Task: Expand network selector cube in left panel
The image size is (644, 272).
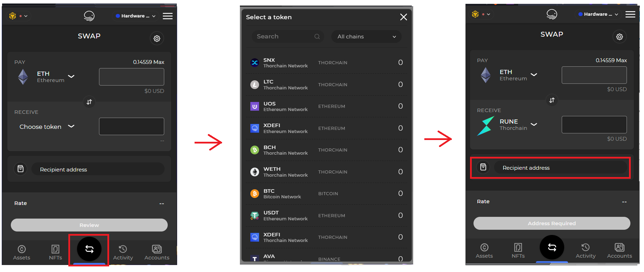Action: tap(18, 16)
